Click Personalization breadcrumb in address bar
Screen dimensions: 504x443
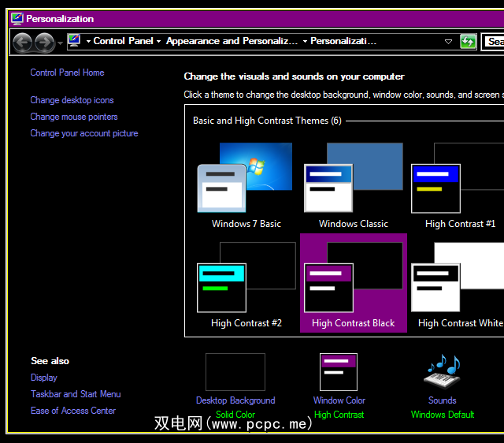tap(343, 41)
